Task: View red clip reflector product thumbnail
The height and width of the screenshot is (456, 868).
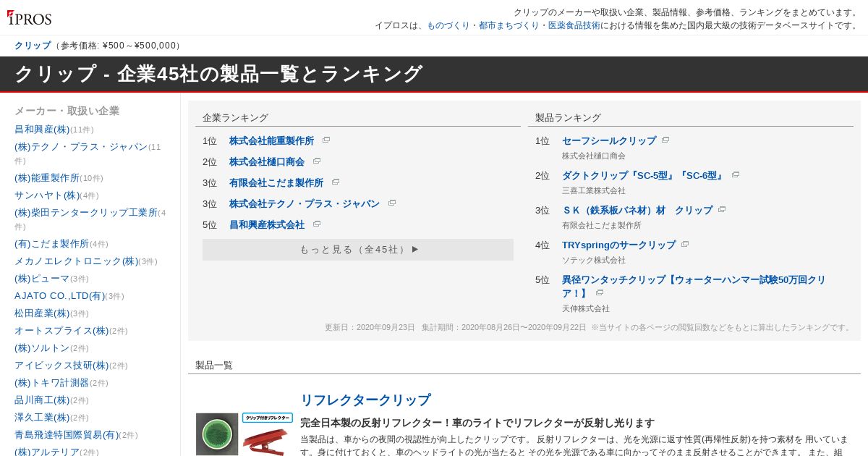Action: coord(268,434)
